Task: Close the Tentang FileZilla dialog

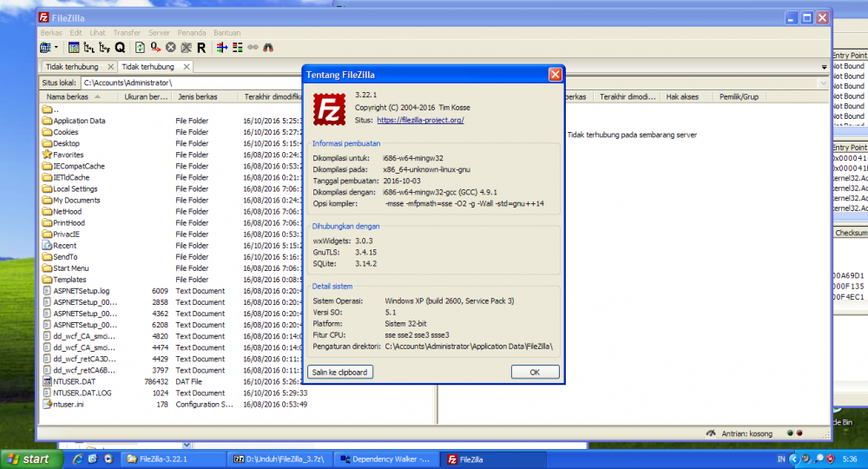Action: [556, 75]
